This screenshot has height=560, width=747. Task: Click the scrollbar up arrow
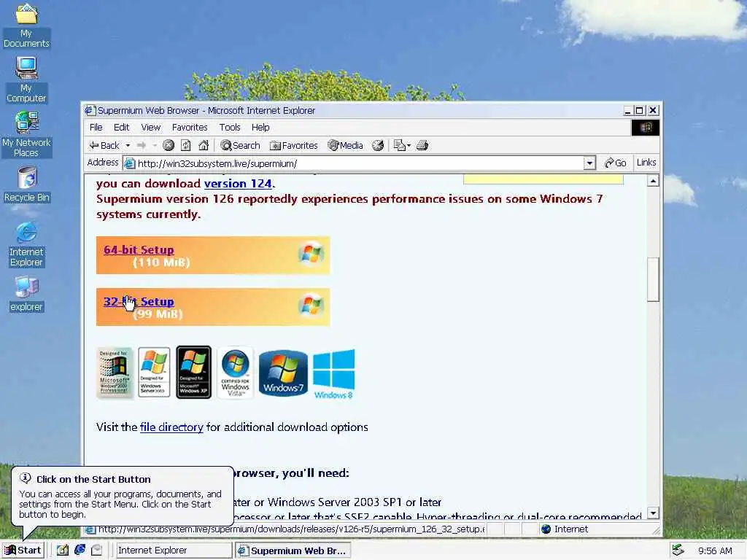click(x=653, y=181)
